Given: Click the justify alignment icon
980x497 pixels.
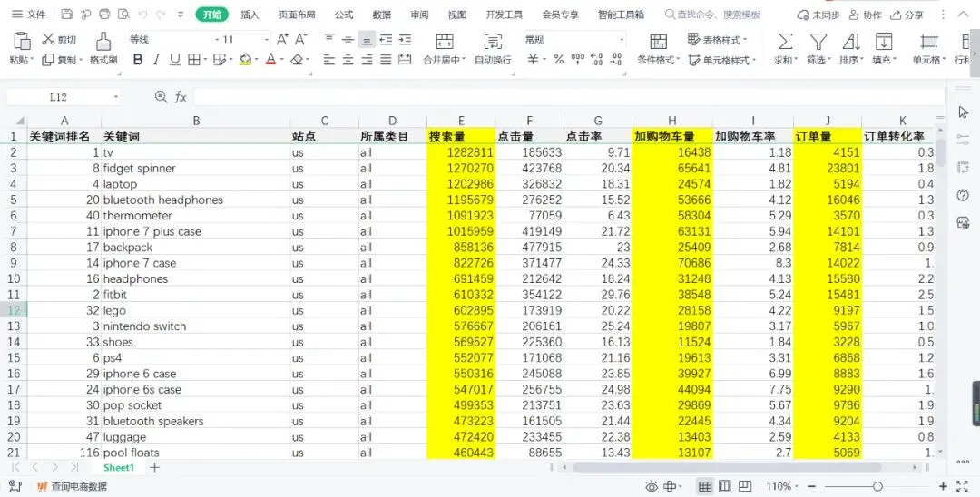Looking at the screenshot, I should point(387,59).
